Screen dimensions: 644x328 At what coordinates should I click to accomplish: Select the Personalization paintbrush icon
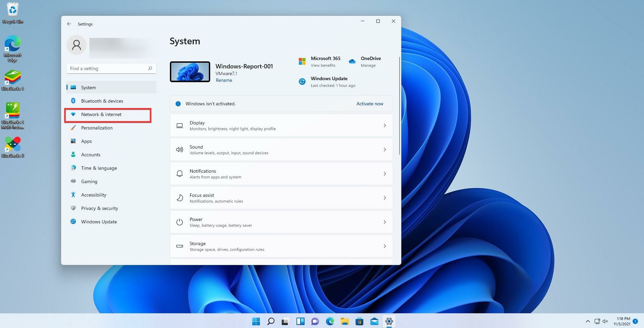click(x=73, y=128)
